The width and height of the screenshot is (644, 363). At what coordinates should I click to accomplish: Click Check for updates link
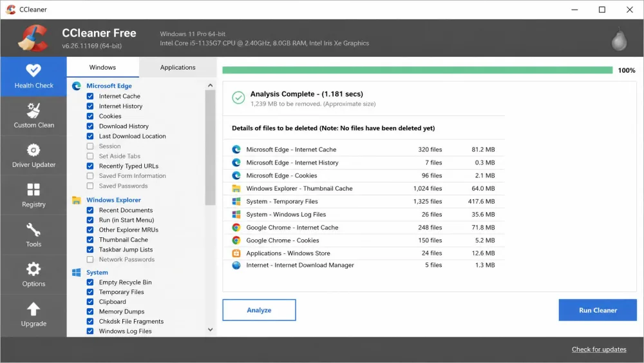599,349
